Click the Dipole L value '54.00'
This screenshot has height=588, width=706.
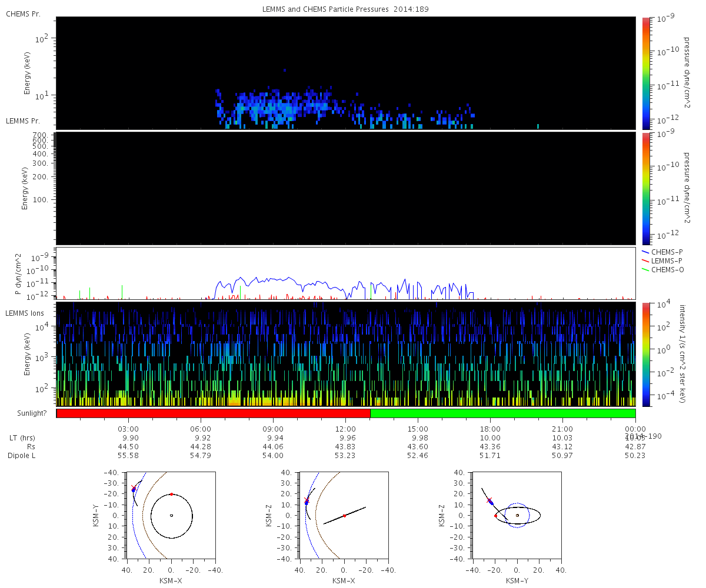(274, 456)
